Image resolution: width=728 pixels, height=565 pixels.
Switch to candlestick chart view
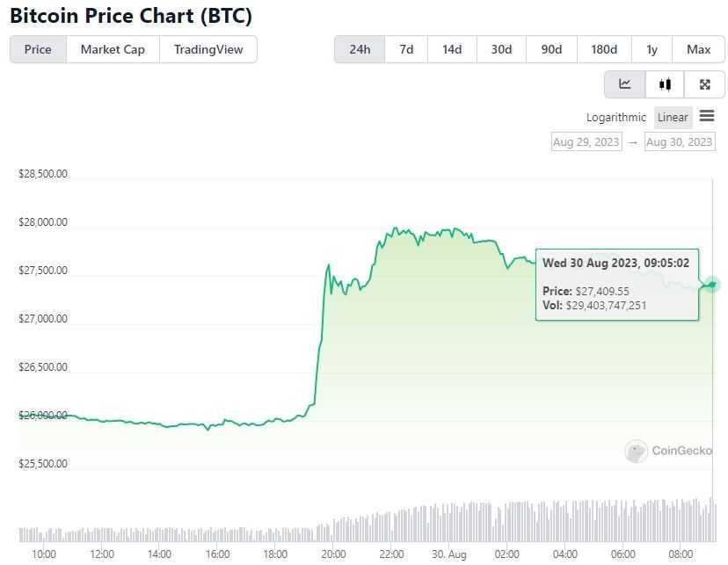coord(665,83)
